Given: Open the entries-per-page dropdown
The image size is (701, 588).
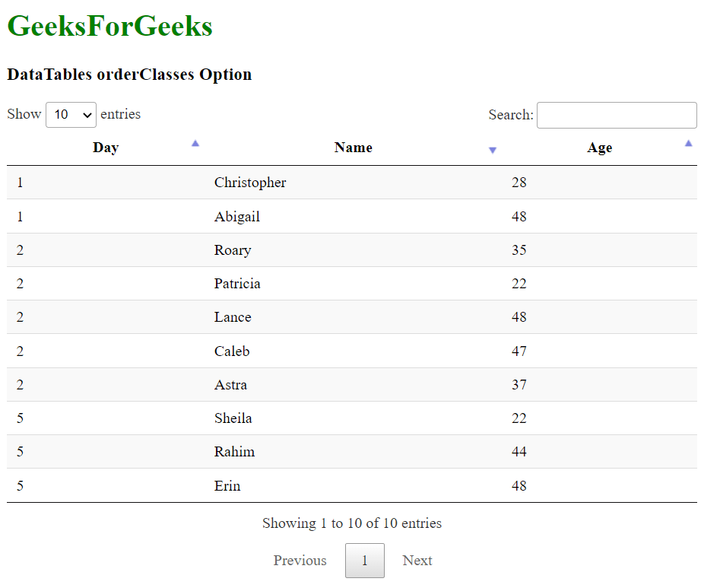Looking at the screenshot, I should click(71, 115).
